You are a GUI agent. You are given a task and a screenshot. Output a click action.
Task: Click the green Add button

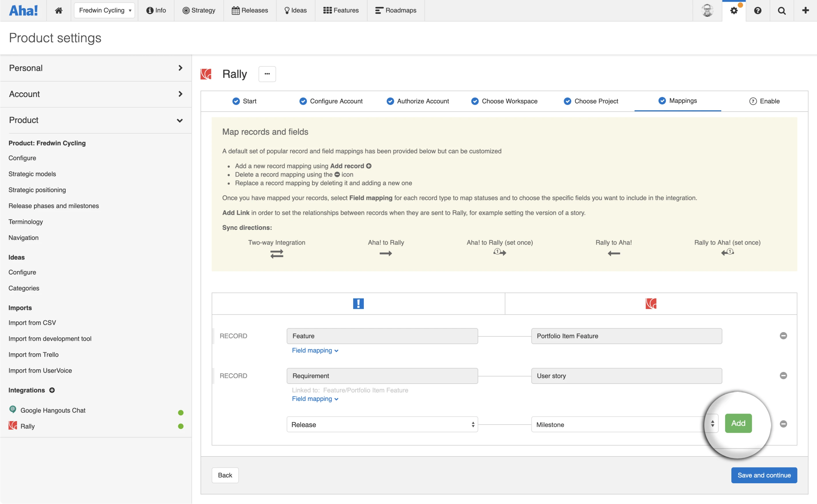pyautogui.click(x=738, y=423)
